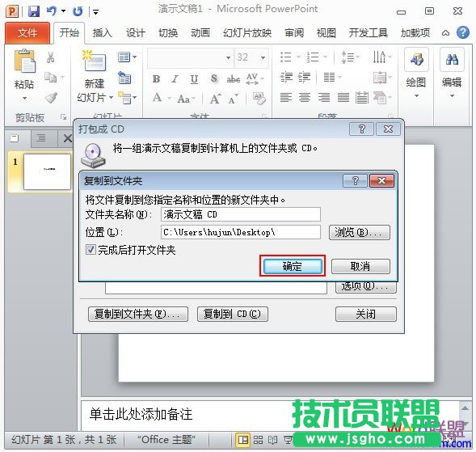
Task: Collapse the ribbon with the caret icon
Action: 445,33
